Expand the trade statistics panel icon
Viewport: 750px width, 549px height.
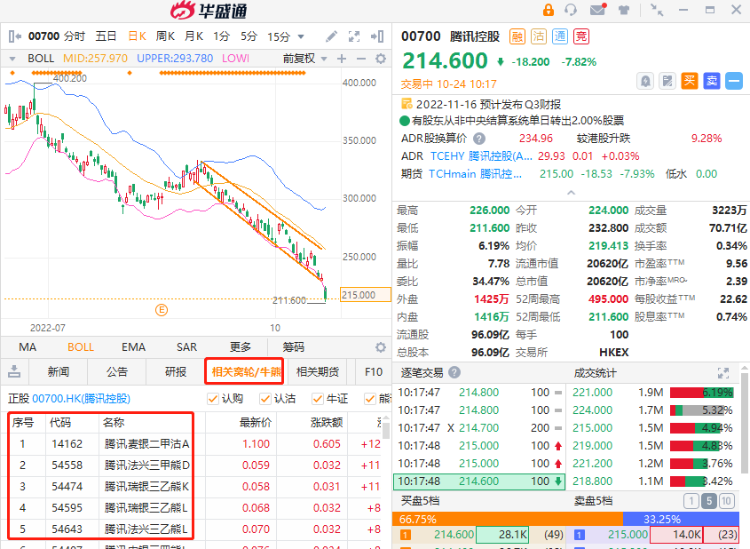(x=723, y=373)
